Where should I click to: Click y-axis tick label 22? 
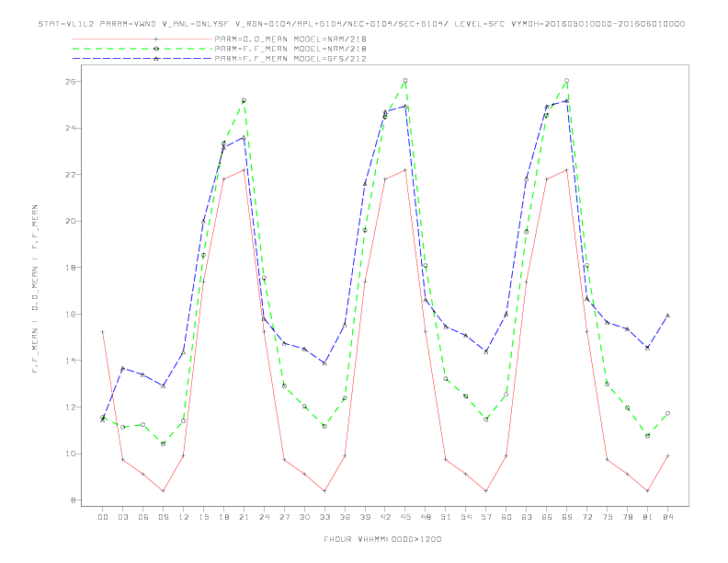point(71,175)
